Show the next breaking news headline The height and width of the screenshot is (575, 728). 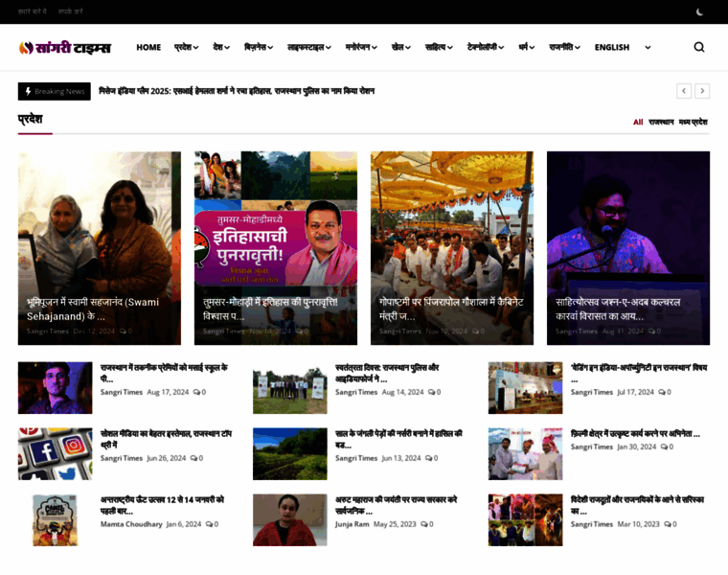(x=702, y=91)
